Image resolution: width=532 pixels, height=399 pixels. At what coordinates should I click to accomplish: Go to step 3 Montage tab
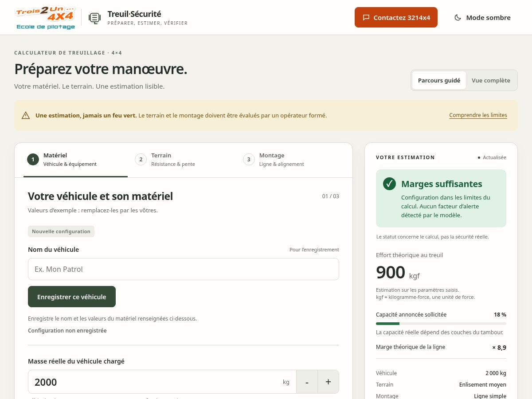click(x=290, y=160)
